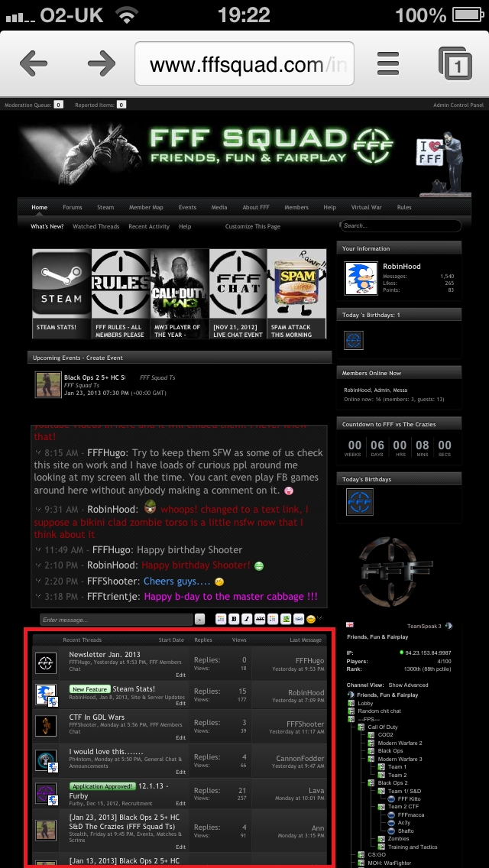This screenshot has height=868, width=489.
Task: Click Recent Activity link
Action: pyautogui.click(x=149, y=226)
